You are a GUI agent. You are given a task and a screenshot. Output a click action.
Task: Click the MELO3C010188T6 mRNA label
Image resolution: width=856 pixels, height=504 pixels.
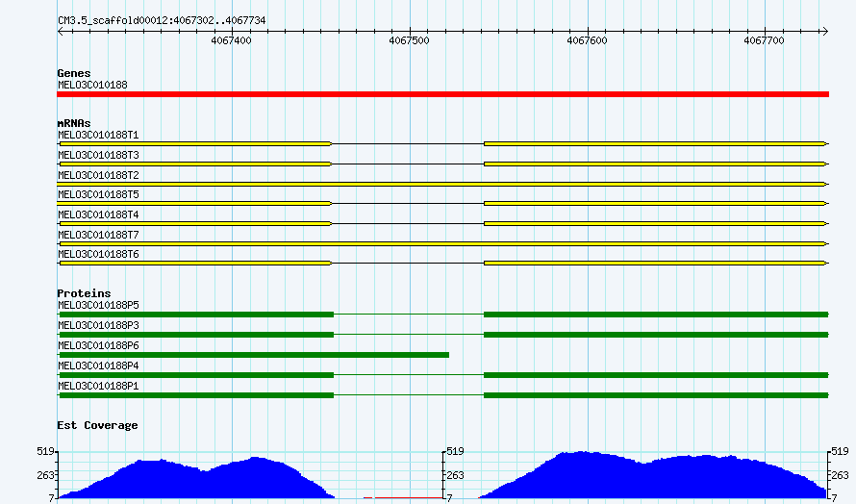[x=98, y=254]
